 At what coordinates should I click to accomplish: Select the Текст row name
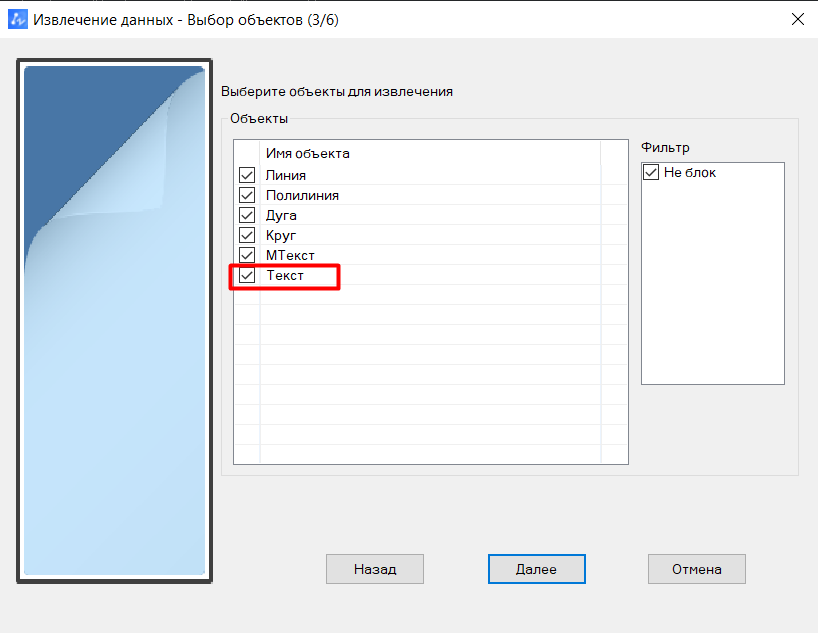tap(285, 275)
